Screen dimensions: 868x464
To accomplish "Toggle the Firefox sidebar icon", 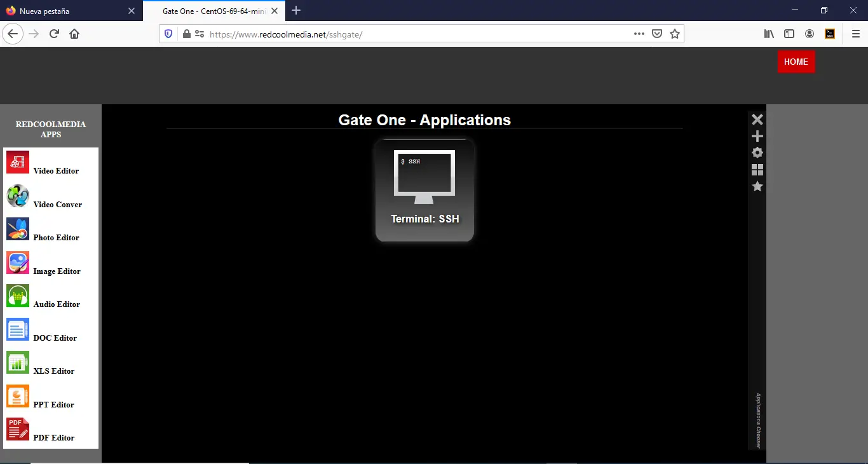I will [x=789, y=34].
